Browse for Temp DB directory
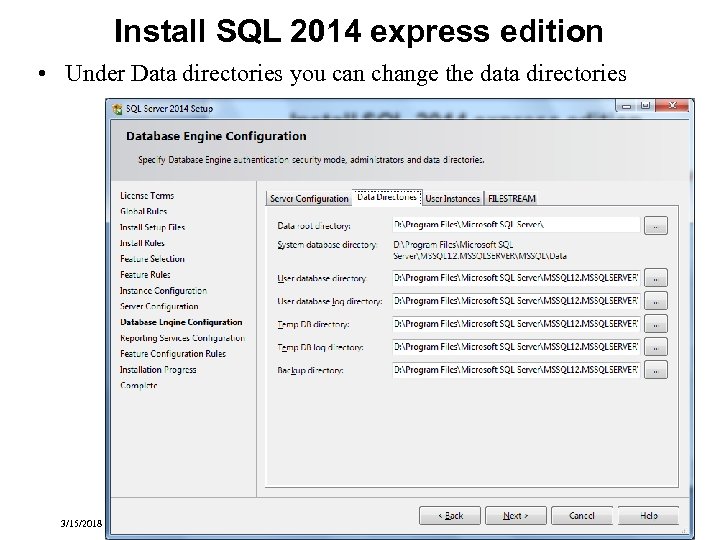The height and width of the screenshot is (540, 720). point(656,324)
